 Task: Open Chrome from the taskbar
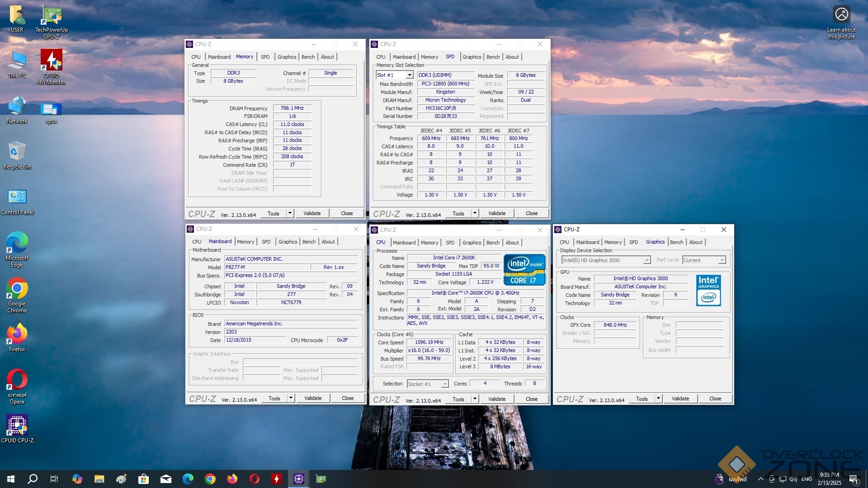pyautogui.click(x=210, y=479)
